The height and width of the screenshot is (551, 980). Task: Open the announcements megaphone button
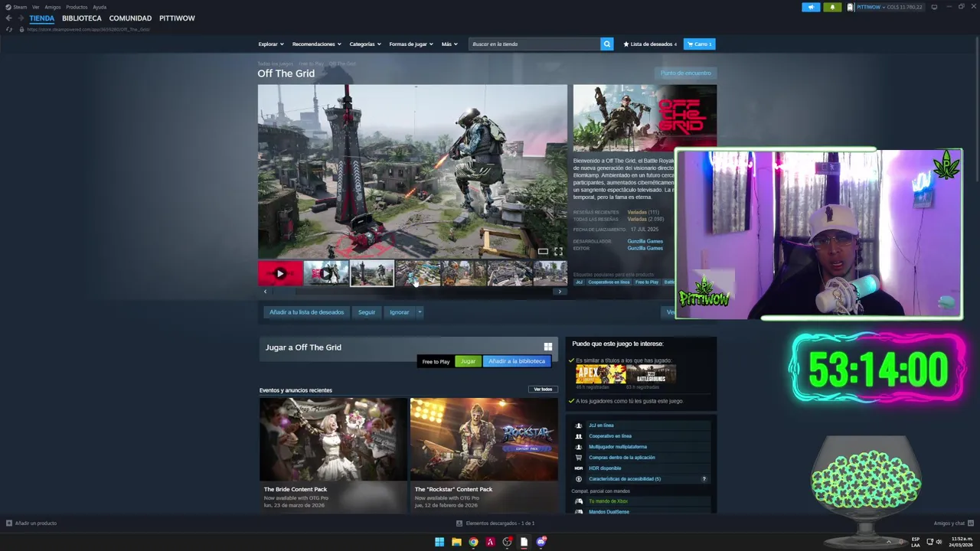(811, 7)
